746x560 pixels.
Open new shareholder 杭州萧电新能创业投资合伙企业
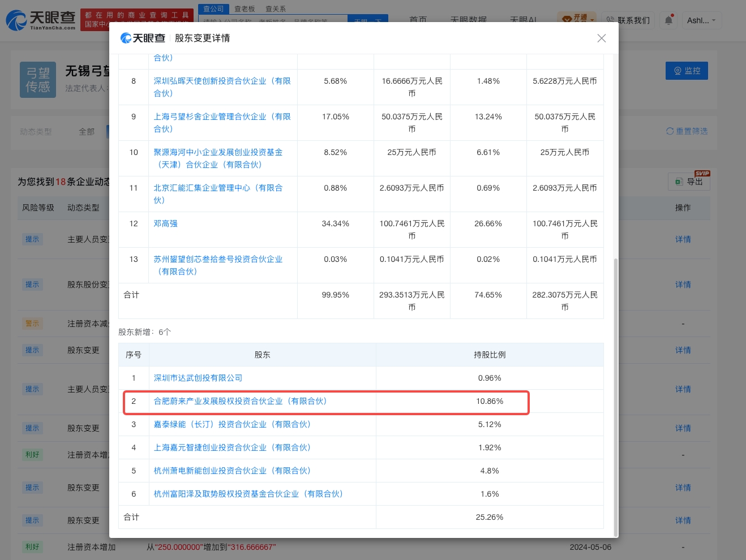click(232, 471)
